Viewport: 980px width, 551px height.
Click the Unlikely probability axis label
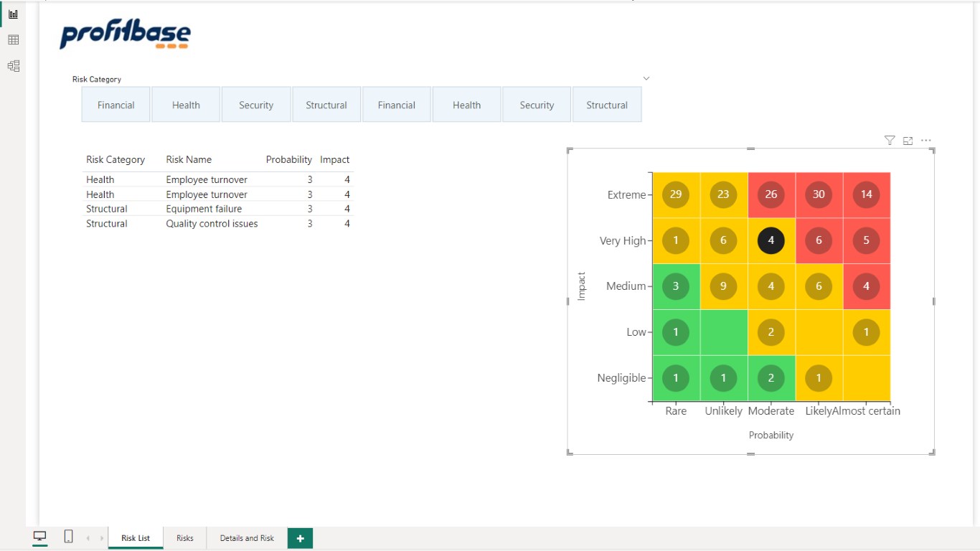(723, 411)
